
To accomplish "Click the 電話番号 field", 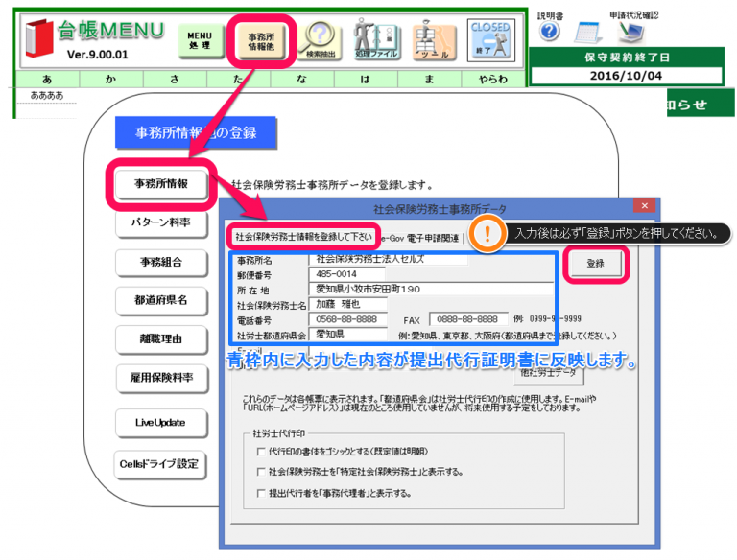I will (348, 319).
